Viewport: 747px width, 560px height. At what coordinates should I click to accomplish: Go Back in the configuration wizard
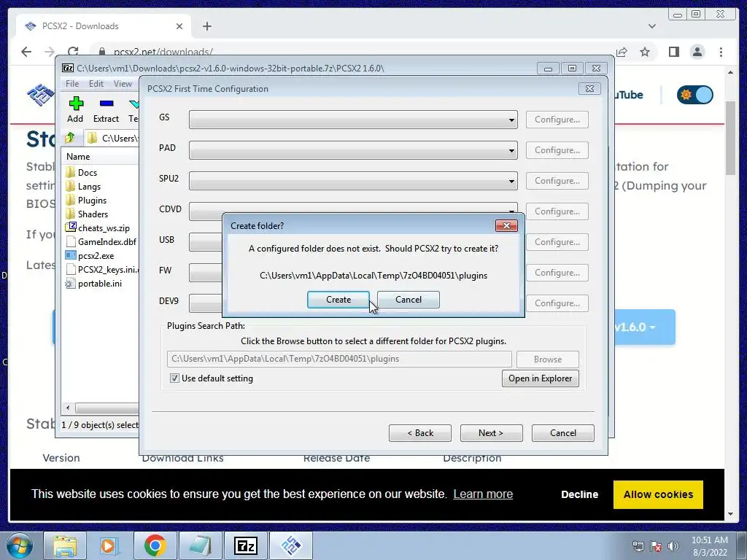point(419,433)
